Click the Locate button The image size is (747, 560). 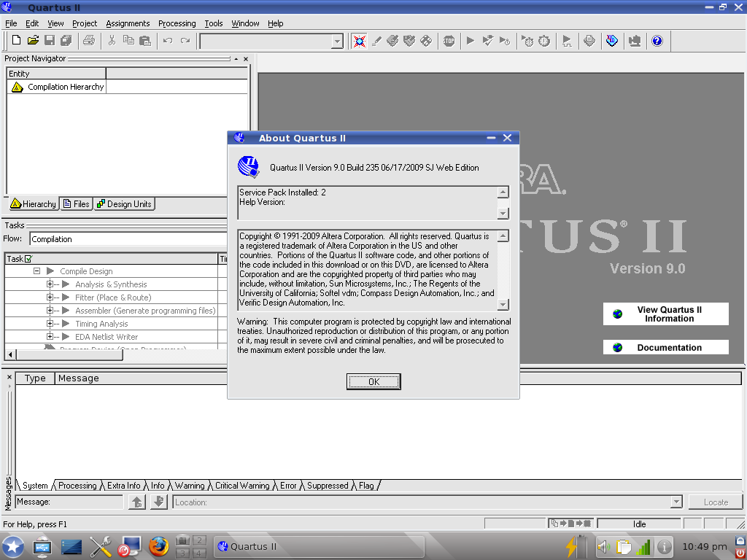716,502
